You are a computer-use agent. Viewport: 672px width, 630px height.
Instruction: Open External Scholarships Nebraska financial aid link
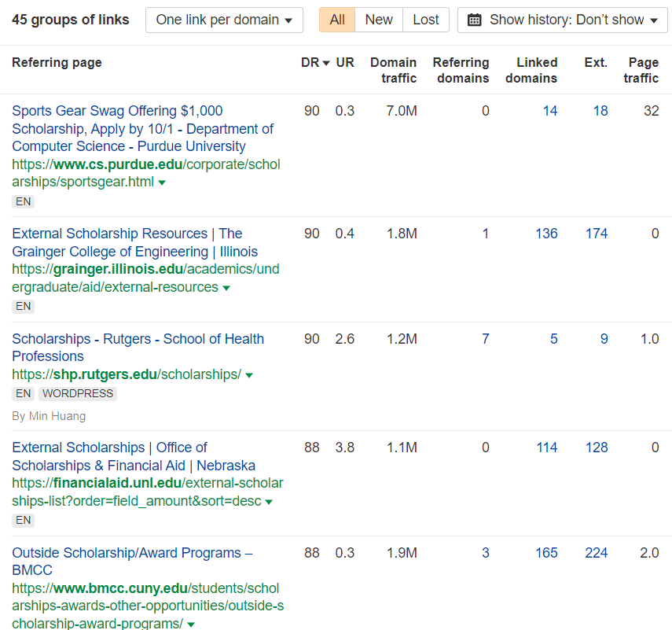click(x=134, y=456)
